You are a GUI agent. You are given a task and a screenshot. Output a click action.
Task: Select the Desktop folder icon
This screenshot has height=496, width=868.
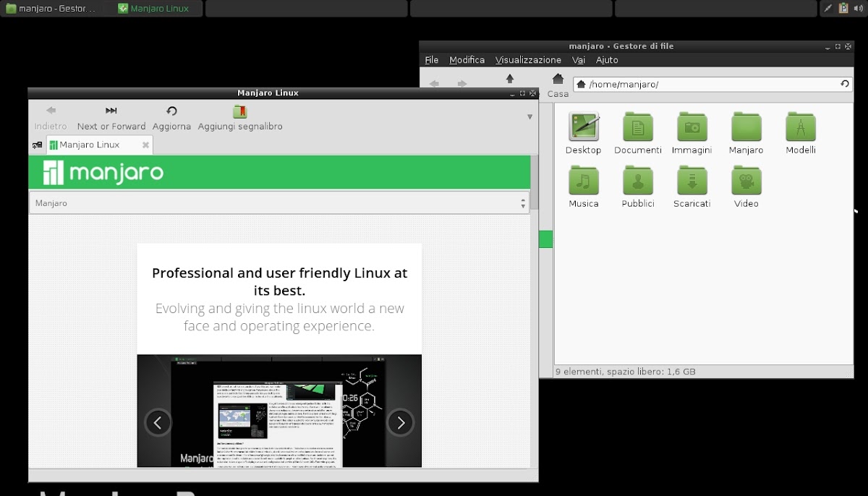point(583,127)
